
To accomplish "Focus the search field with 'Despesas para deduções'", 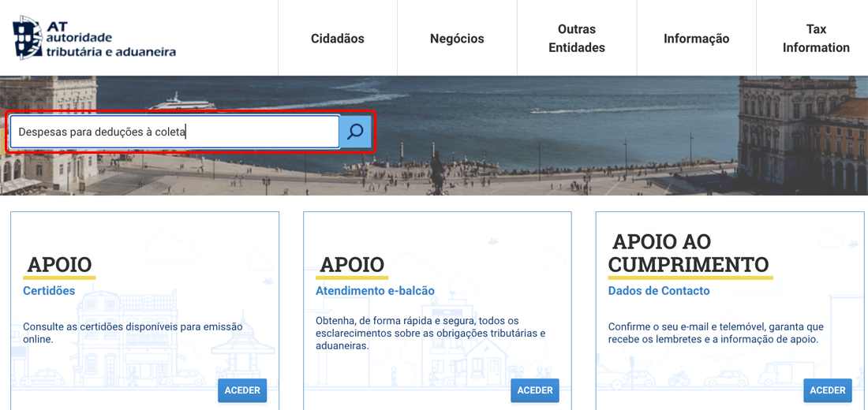I will coord(175,132).
